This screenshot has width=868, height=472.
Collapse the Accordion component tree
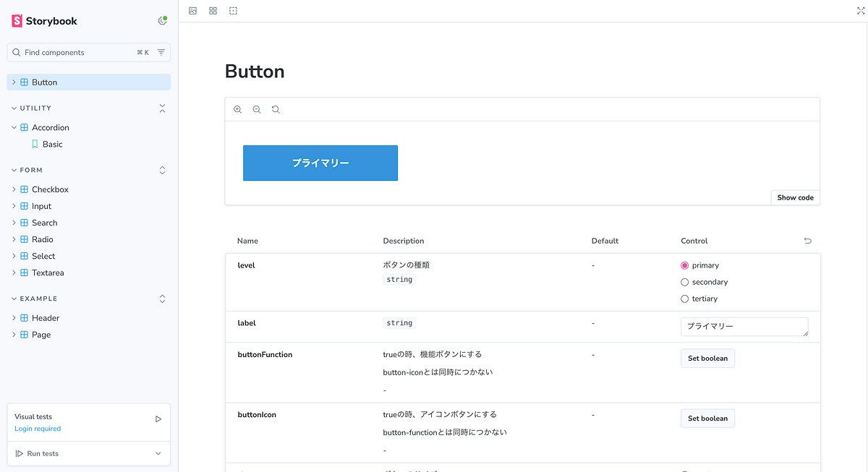click(14, 128)
